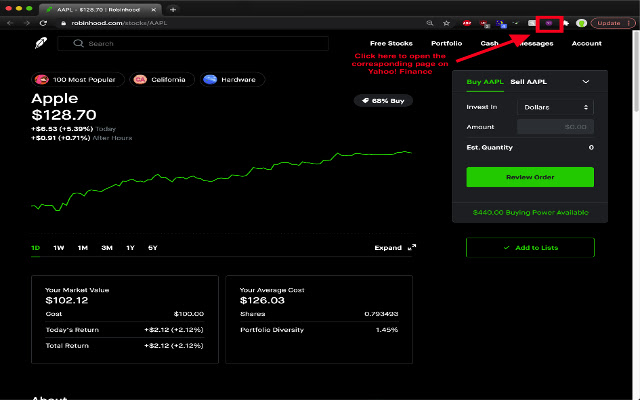Screen dimensions: 640x400
Task: Open a new browser tab with plus
Action: [x=173, y=9]
